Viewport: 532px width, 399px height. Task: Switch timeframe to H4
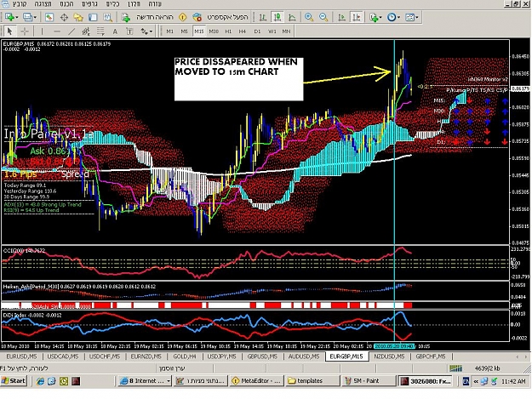pyautogui.click(x=243, y=31)
